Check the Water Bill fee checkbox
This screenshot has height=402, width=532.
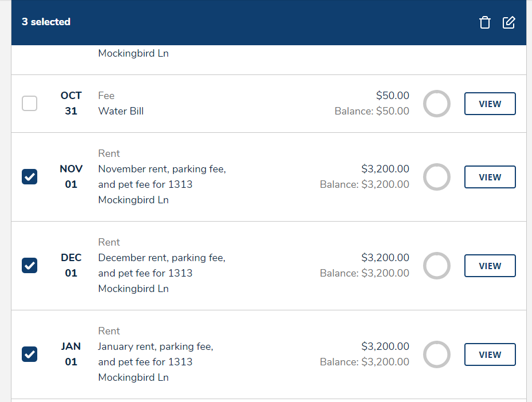29,104
